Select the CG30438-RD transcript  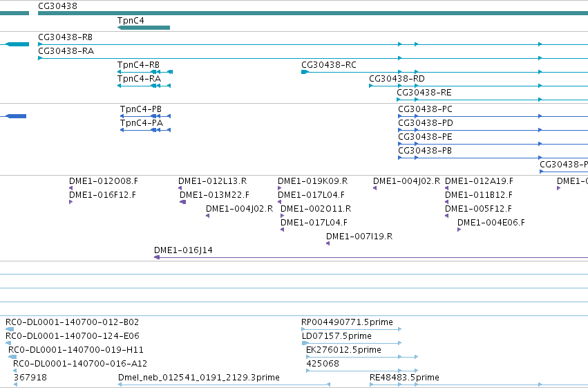(x=478, y=86)
